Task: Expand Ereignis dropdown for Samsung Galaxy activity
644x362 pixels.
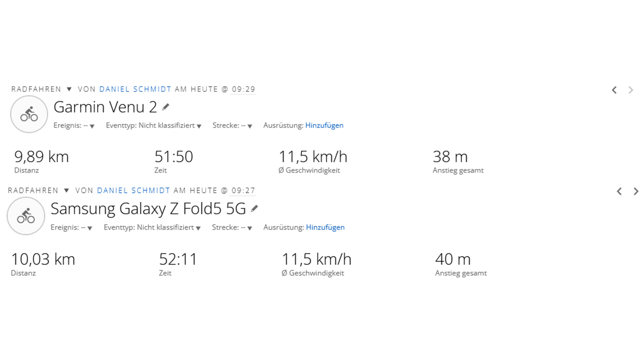Action: pos(90,228)
